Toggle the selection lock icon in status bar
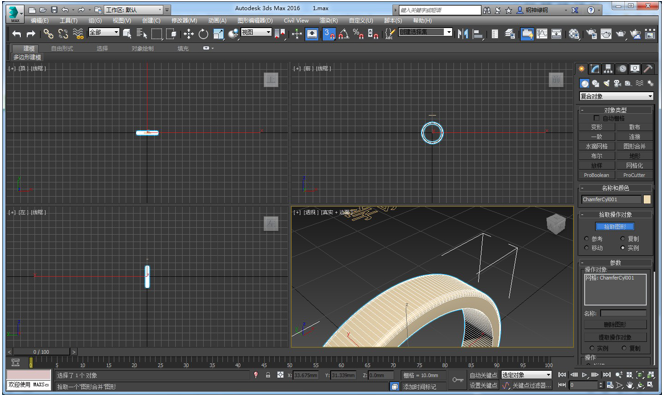 point(268,375)
